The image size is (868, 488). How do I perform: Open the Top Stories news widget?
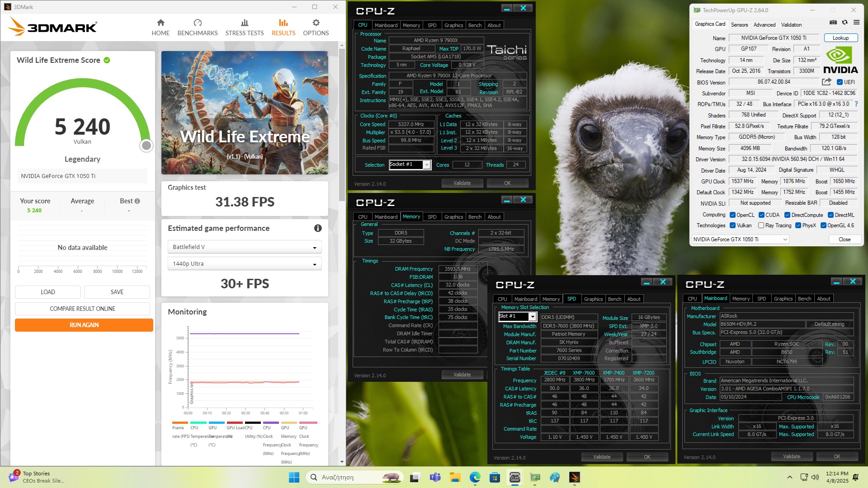tap(36, 477)
